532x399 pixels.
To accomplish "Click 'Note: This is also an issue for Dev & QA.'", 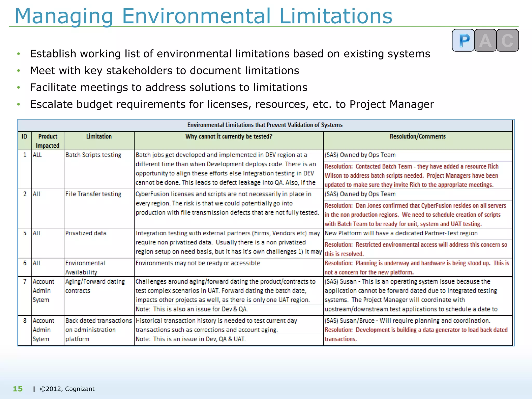I will pos(192,309).
